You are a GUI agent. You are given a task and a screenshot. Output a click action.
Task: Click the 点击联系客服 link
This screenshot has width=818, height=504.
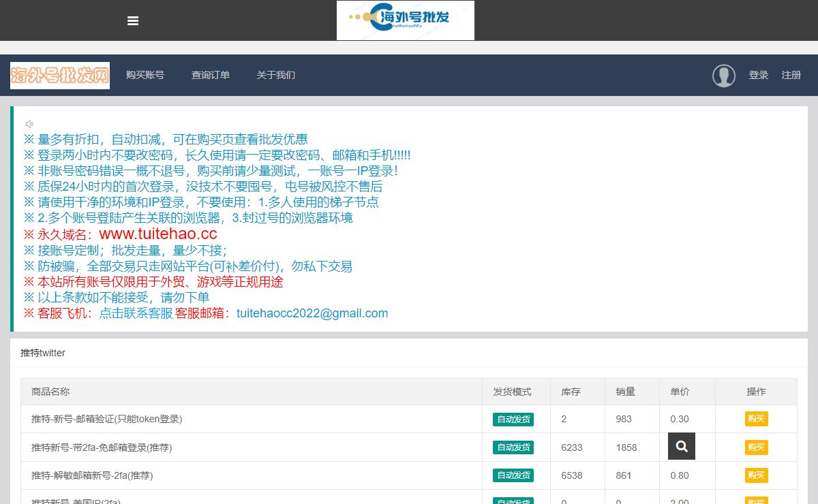coord(136,313)
